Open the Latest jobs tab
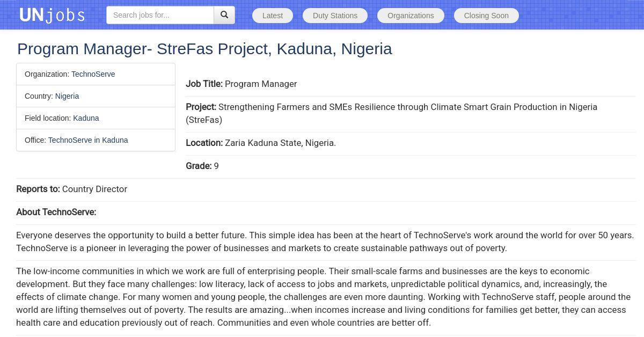Screen dimensions: 644x337 coord(272,16)
